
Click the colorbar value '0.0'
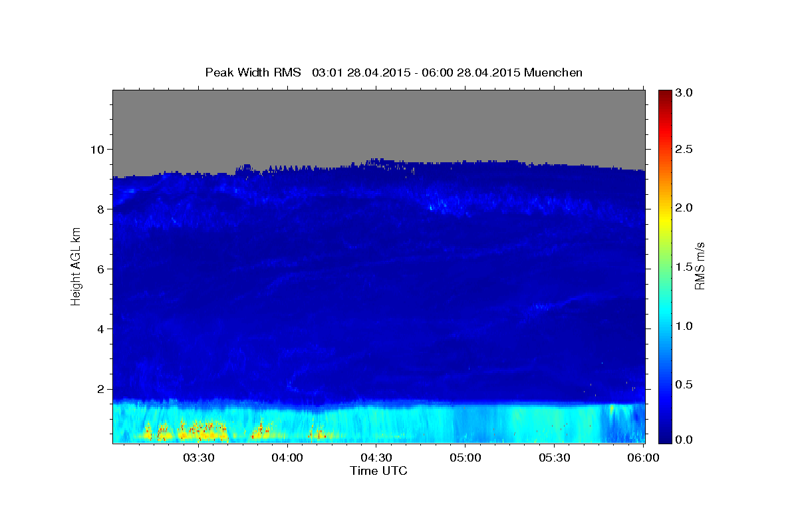(x=684, y=440)
